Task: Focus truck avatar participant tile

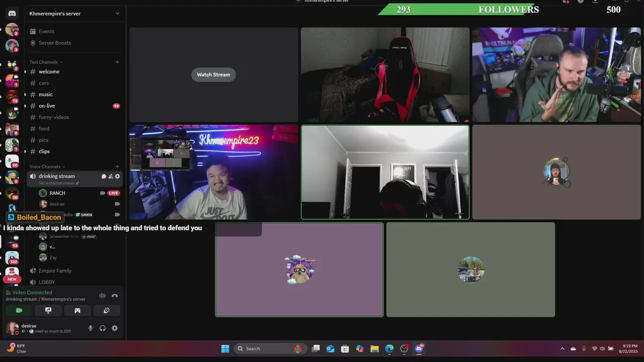Action: (470, 269)
